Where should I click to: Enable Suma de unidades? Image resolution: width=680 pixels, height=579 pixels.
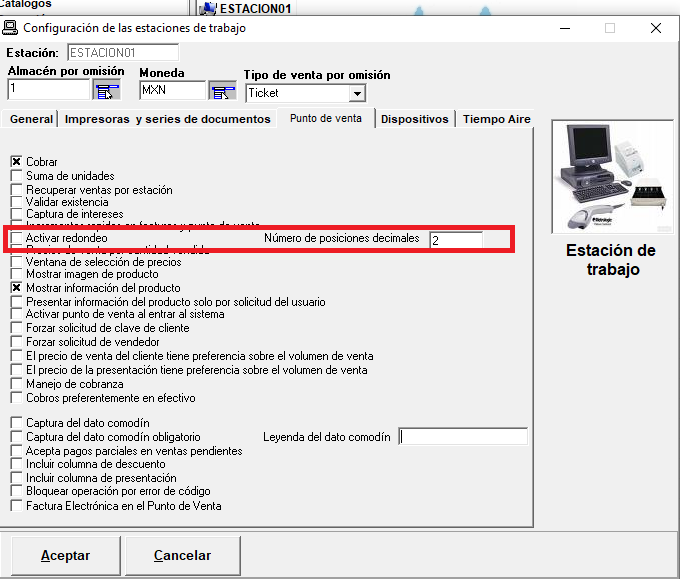point(16,176)
